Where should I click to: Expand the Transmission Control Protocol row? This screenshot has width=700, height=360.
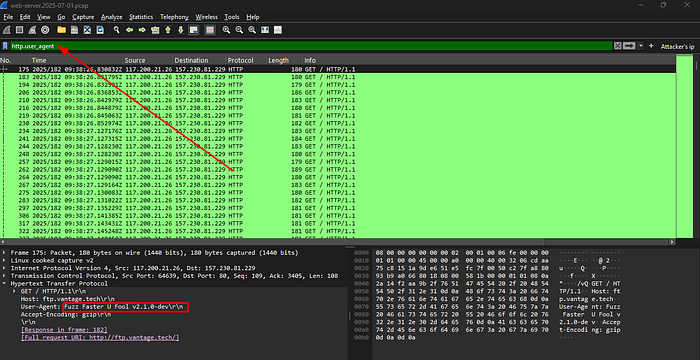(4, 276)
